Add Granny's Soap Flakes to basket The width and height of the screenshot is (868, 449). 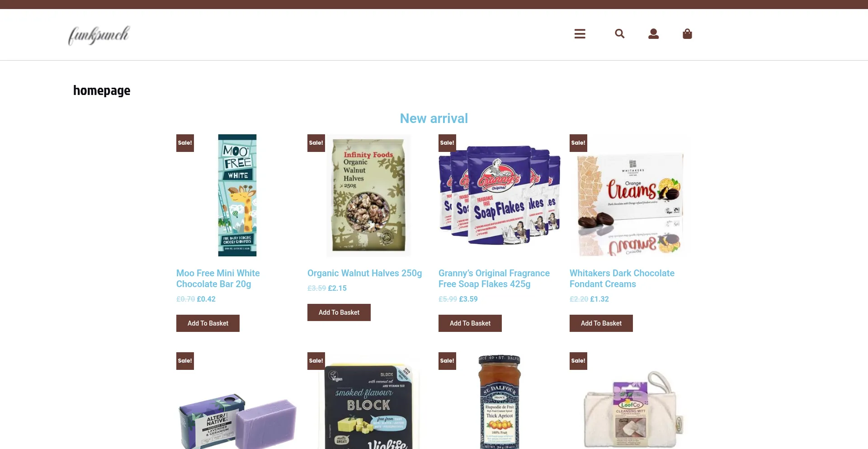[x=470, y=323]
